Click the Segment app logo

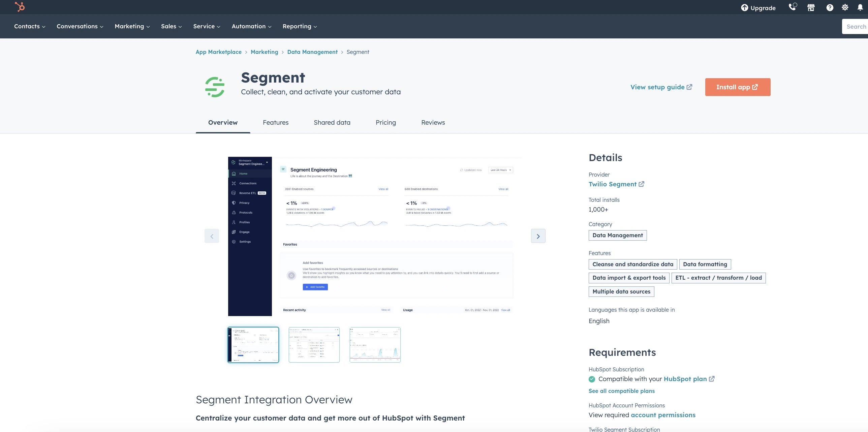coord(215,87)
